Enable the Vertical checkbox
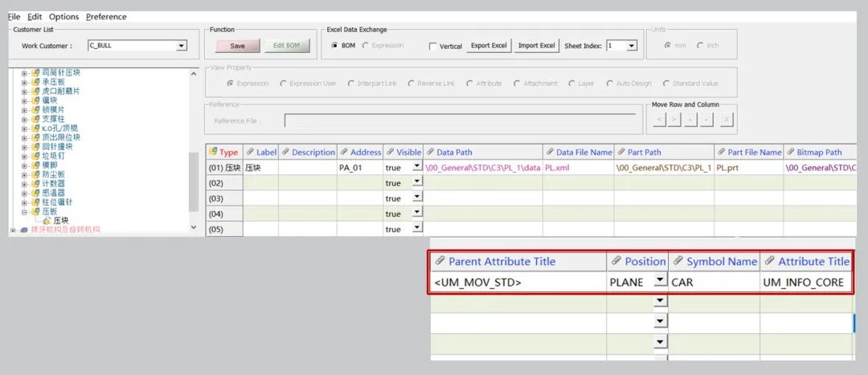The height and width of the screenshot is (375, 868). point(433,47)
